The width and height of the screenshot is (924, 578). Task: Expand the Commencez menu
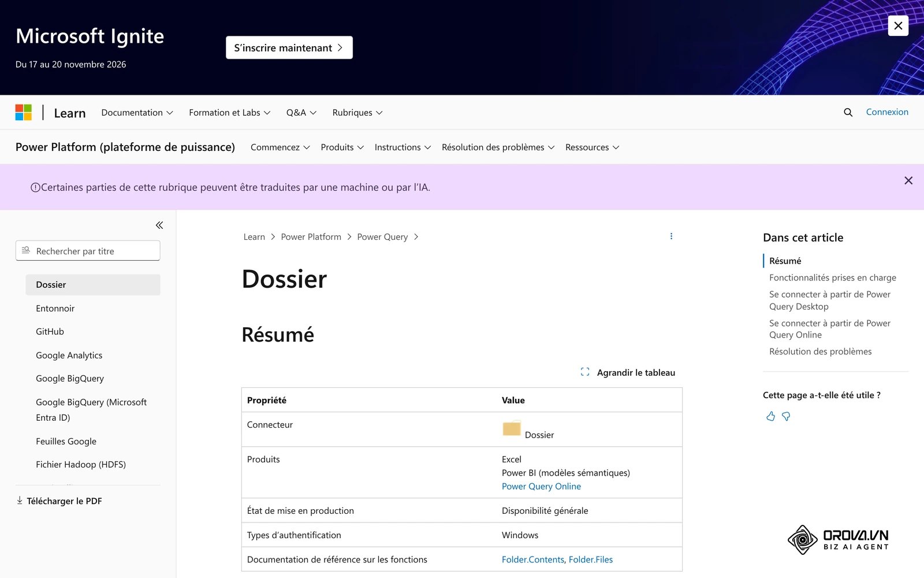tap(280, 147)
